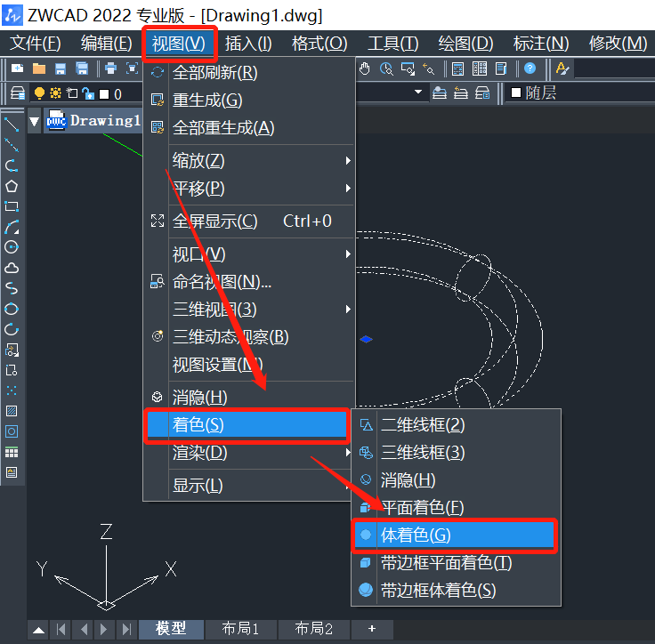Toggle layer 0 freeze sun icon
Viewport: 655px width, 644px height.
click(x=55, y=93)
